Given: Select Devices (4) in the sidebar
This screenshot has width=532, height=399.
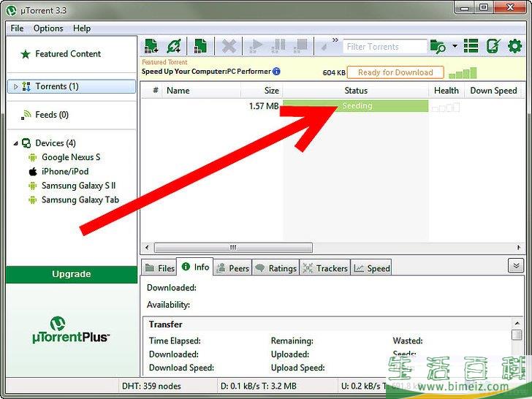Looking at the screenshot, I should coord(56,143).
